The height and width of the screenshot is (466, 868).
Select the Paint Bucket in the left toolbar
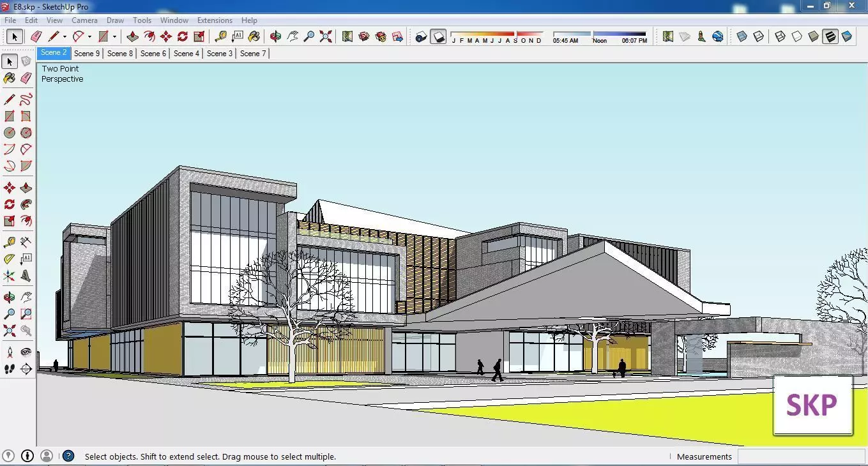(10, 78)
